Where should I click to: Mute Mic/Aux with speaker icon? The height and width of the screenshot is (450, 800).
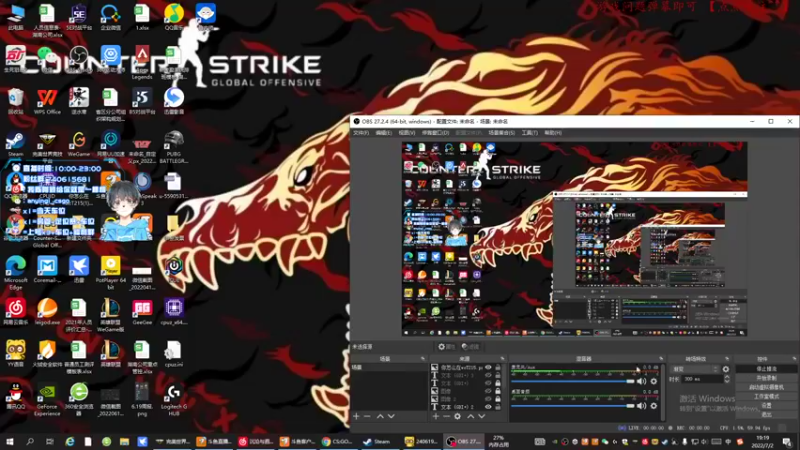click(x=641, y=381)
